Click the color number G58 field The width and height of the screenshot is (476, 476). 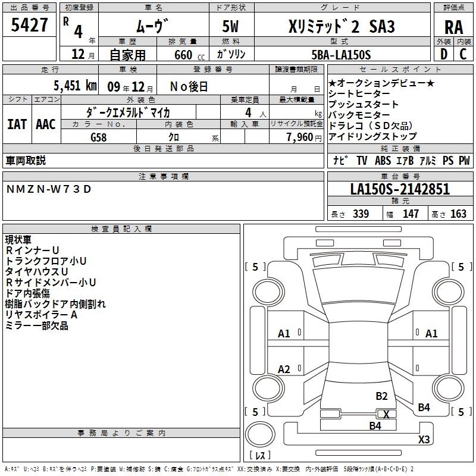[99, 137]
